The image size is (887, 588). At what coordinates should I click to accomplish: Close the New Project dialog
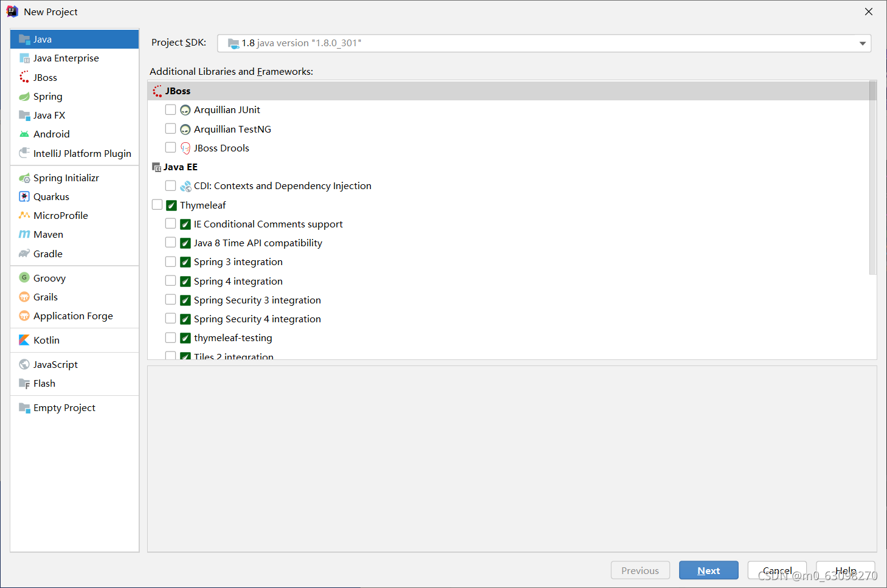click(x=869, y=12)
